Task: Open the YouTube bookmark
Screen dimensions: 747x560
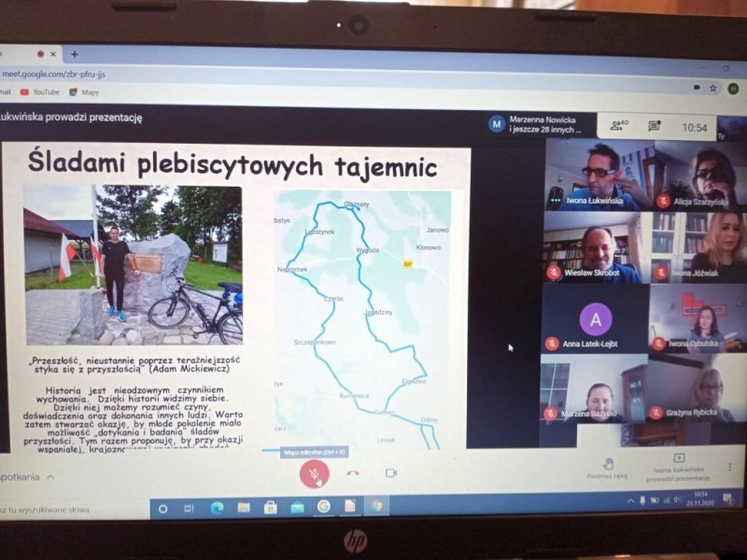Action: pyautogui.click(x=39, y=92)
